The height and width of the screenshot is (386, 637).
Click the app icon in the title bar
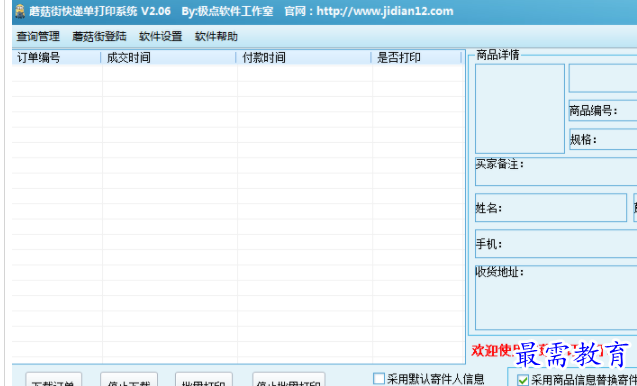coord(20,11)
